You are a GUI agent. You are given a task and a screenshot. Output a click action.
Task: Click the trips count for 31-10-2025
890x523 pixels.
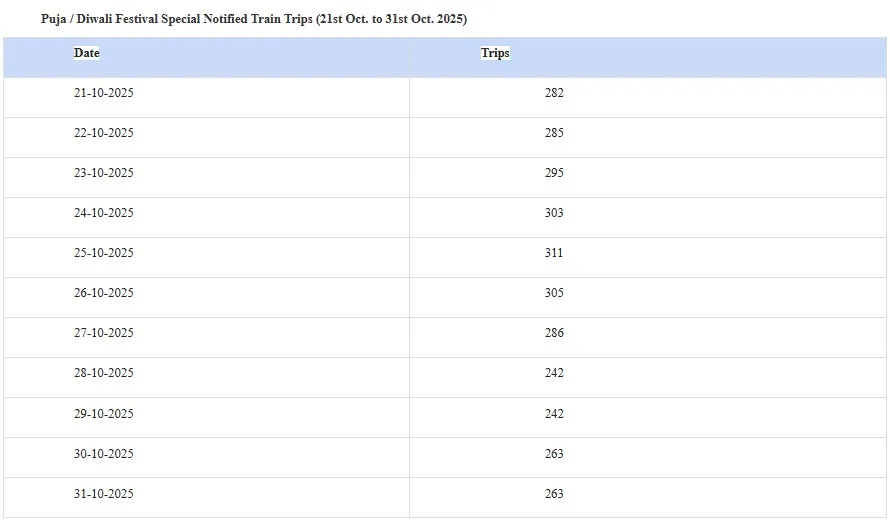click(554, 494)
